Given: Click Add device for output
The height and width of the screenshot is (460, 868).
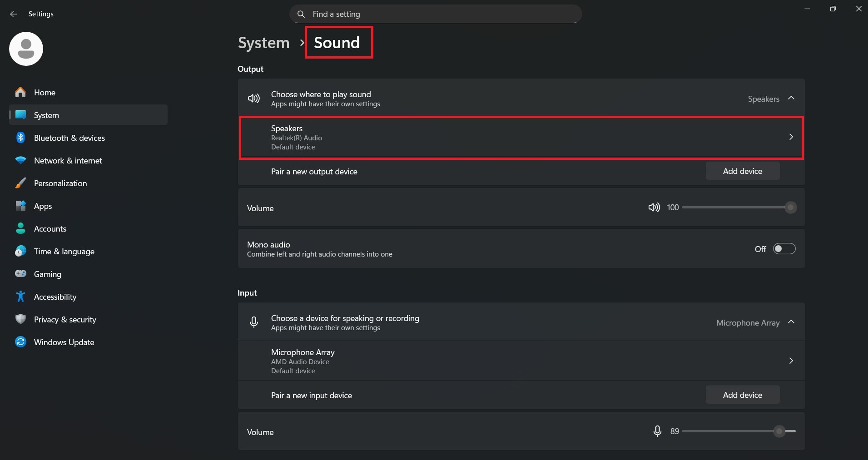Looking at the screenshot, I should click(x=742, y=171).
